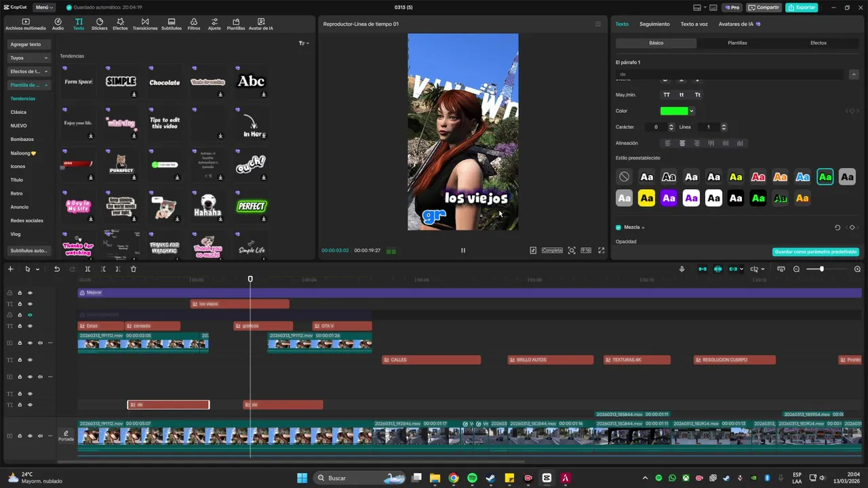The image size is (868, 488).
Task: Mute the main Portada video track
Action: click(x=40, y=436)
